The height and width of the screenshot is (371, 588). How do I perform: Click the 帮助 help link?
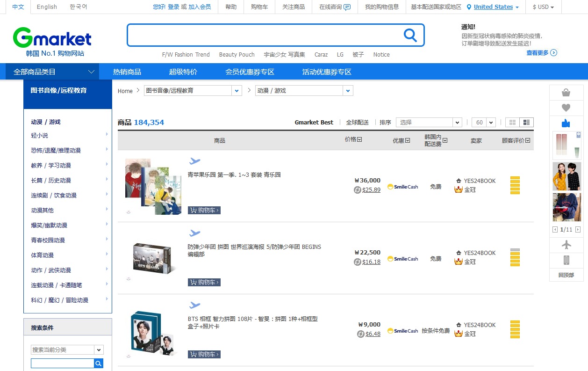(x=231, y=7)
